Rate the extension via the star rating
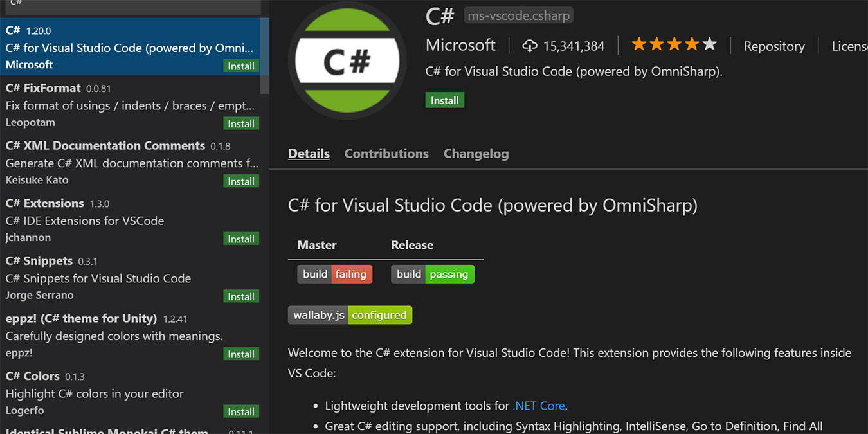 tap(674, 44)
